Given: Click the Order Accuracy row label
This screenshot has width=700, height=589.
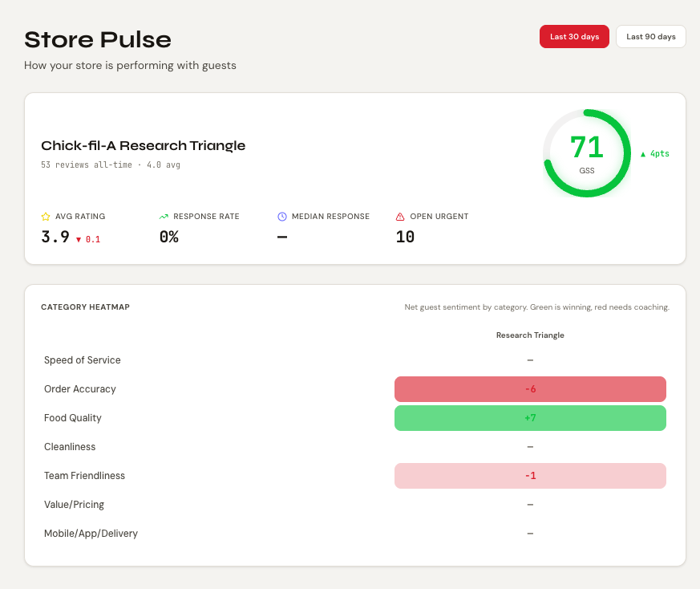Looking at the screenshot, I should [x=80, y=389].
